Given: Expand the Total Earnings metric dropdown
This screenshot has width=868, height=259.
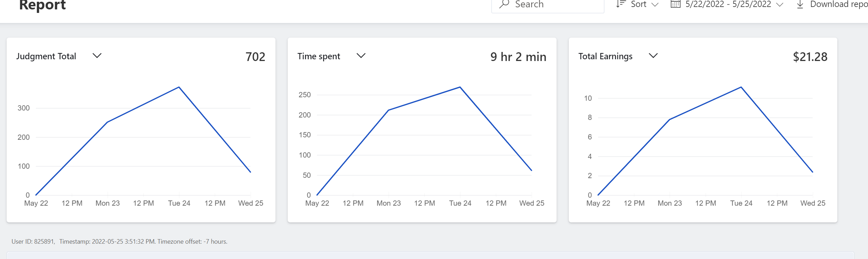Looking at the screenshot, I should pos(653,56).
